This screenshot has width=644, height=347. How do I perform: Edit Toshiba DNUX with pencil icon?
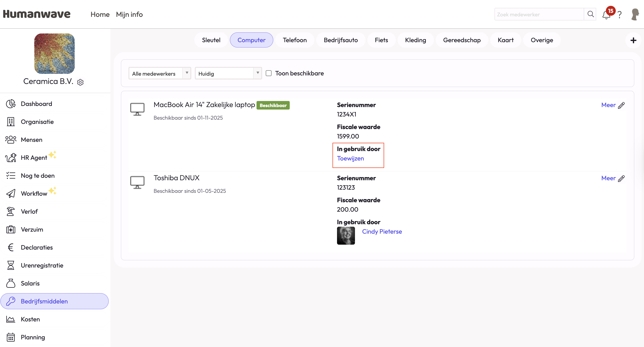621,179
